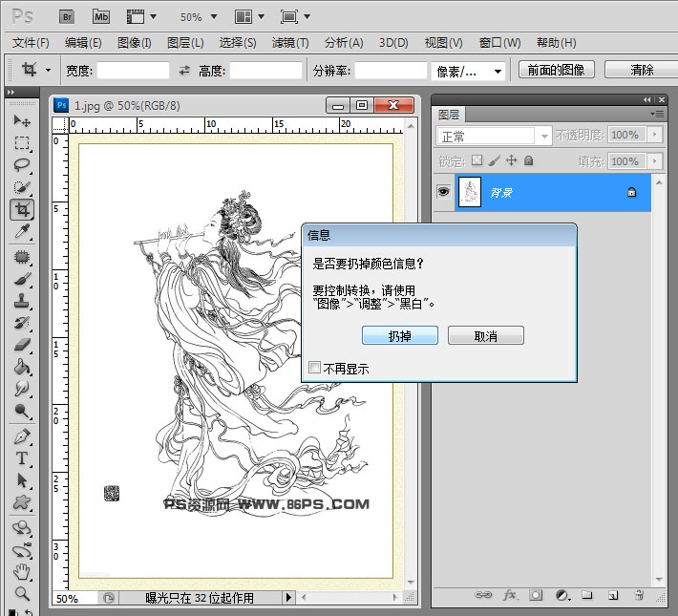
Task: Select the 3D Rotate tool
Action: click(22, 528)
